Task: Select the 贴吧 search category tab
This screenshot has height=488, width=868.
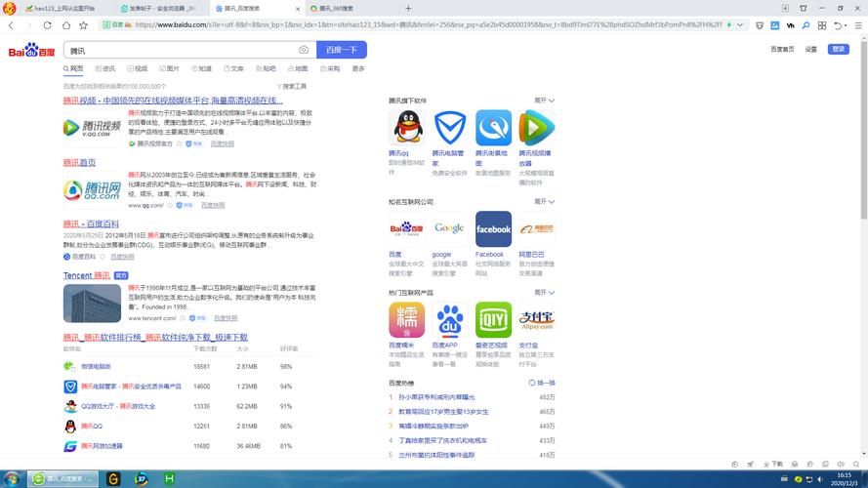Action: [266, 68]
